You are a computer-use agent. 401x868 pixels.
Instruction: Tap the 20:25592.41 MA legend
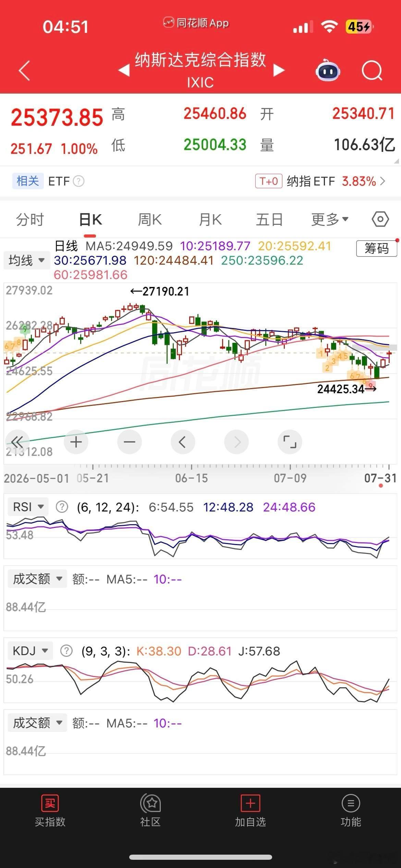(295, 246)
